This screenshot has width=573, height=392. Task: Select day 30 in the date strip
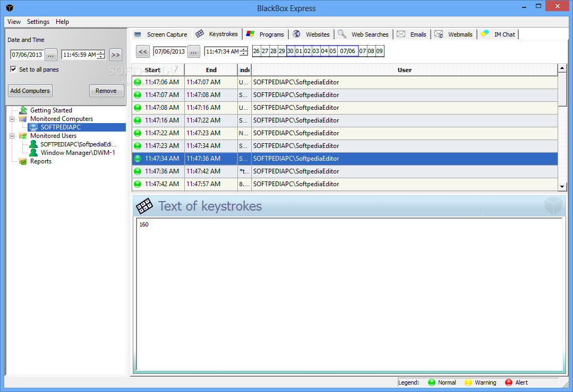pyautogui.click(x=290, y=51)
